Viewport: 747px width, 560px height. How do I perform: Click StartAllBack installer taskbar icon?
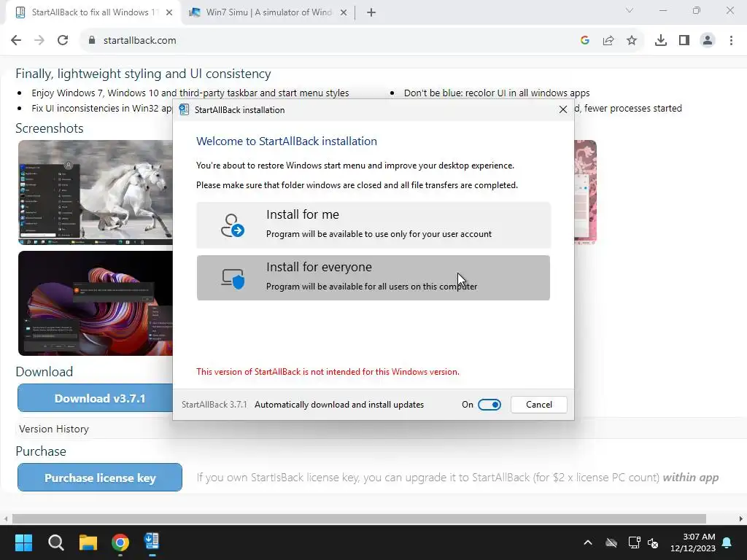tap(152, 542)
